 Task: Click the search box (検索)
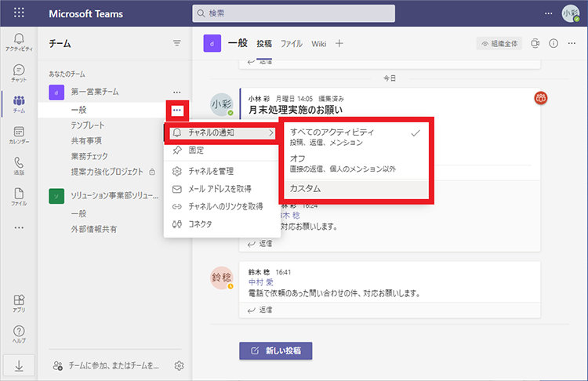pos(294,13)
